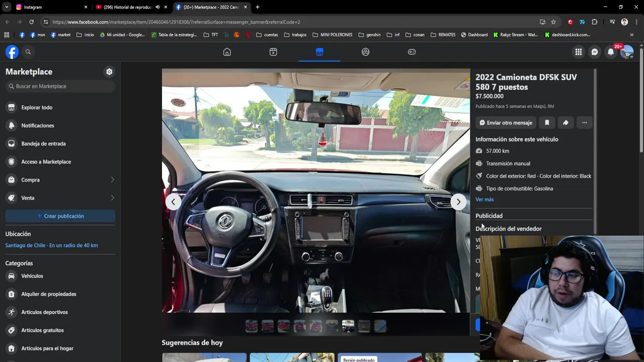Click the red extension icon in toolbar
644x362 pixels.
[570, 22]
